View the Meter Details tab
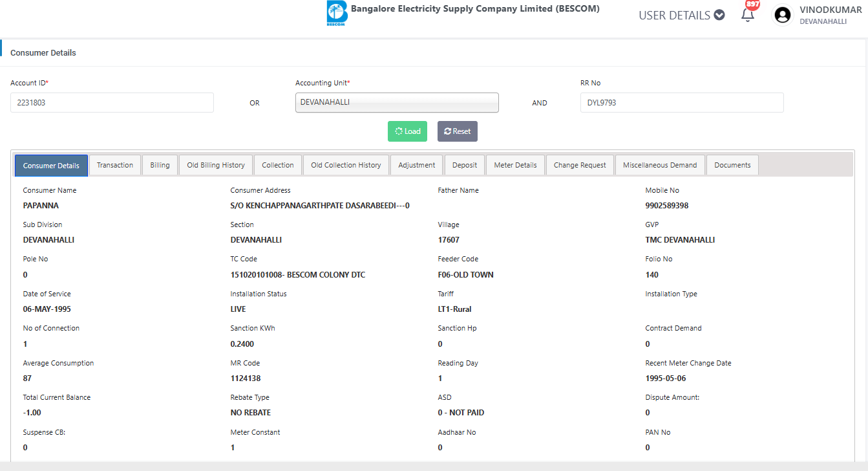This screenshot has width=868, height=471. [x=515, y=165]
